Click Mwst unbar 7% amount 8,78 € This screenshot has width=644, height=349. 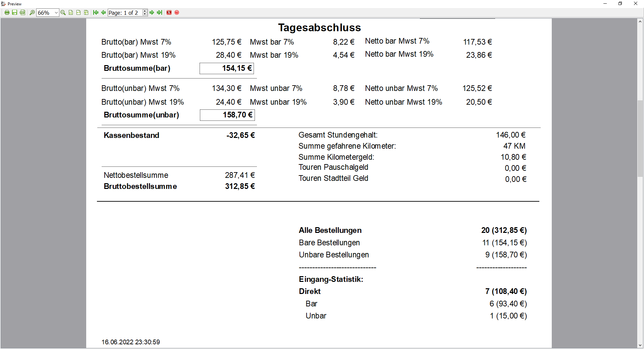coord(343,88)
